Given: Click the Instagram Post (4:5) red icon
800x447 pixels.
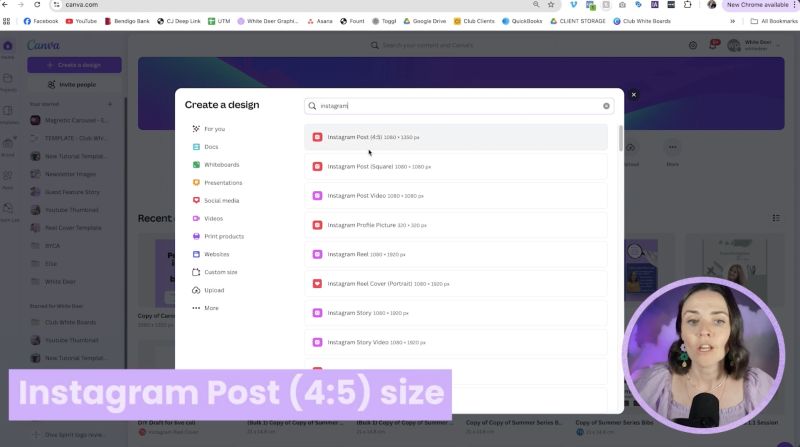Looking at the screenshot, I should tap(317, 137).
